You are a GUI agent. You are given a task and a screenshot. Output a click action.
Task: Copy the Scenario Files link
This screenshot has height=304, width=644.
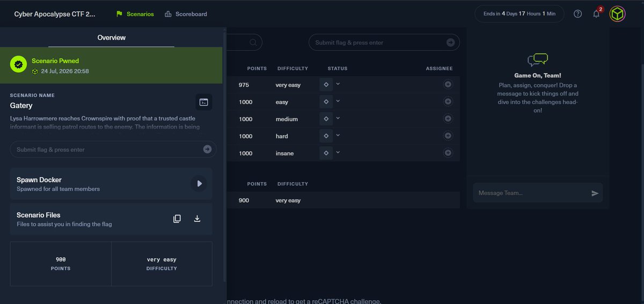point(177,219)
